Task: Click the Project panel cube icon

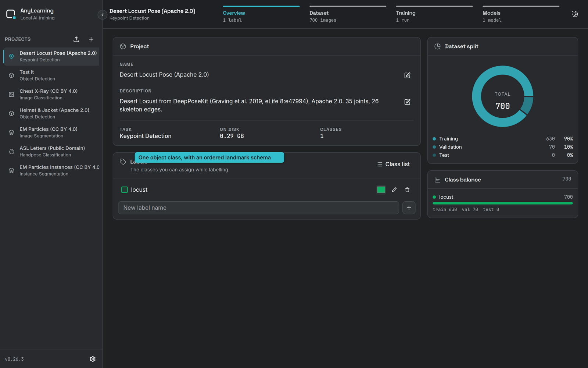Action: (123, 46)
